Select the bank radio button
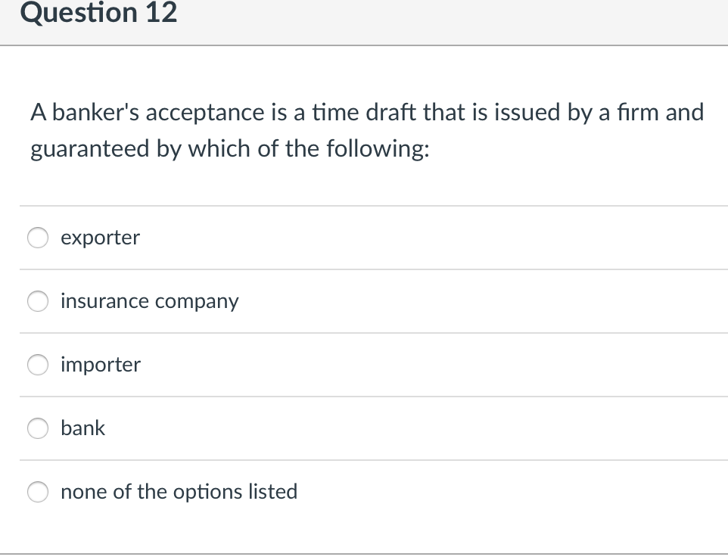Viewport: 728px width, 560px height. (x=37, y=428)
